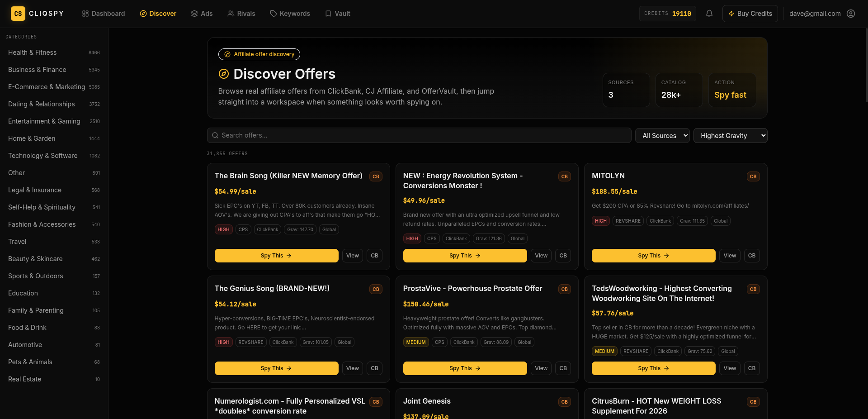The width and height of the screenshot is (868, 419).
Task: Click the Search offers input field
Action: tap(419, 135)
